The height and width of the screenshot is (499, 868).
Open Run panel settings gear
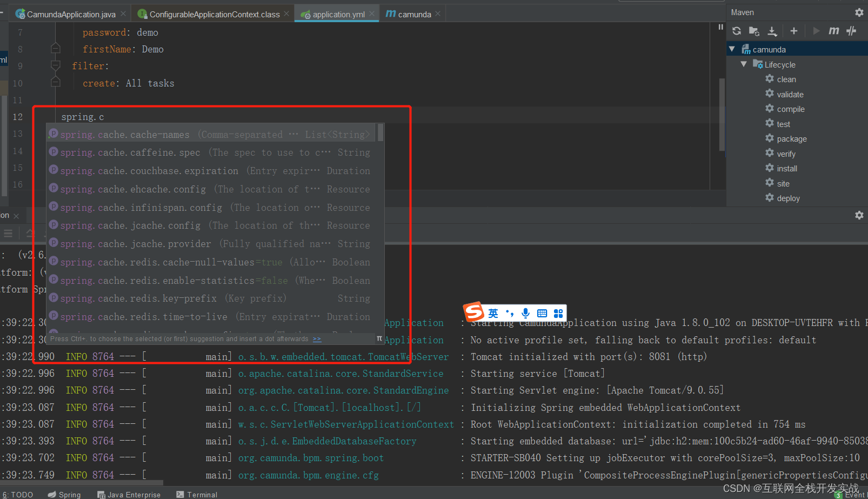(859, 215)
